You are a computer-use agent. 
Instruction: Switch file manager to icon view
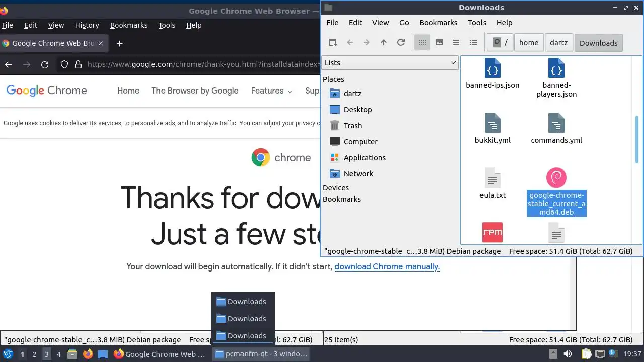[x=422, y=43]
